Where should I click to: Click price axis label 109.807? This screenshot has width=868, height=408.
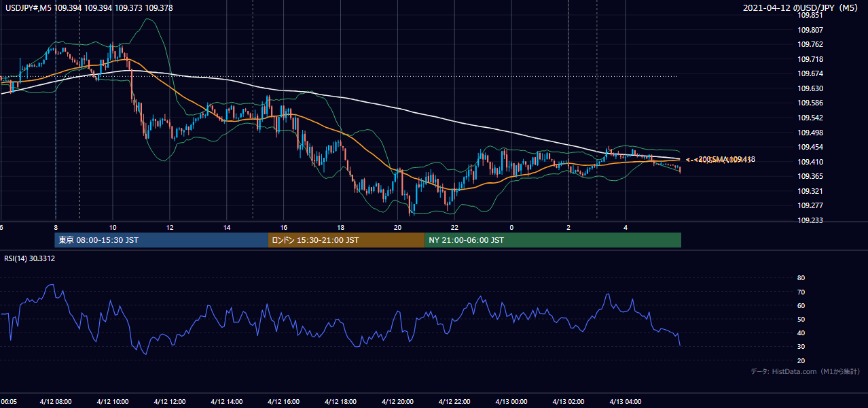click(810, 30)
